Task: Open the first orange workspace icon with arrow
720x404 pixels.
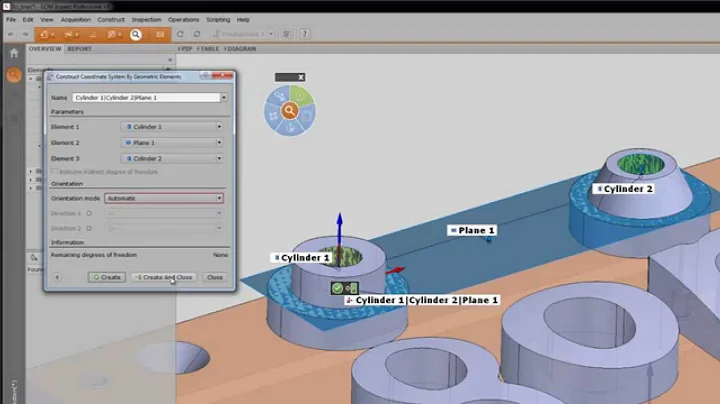Action: point(46,34)
